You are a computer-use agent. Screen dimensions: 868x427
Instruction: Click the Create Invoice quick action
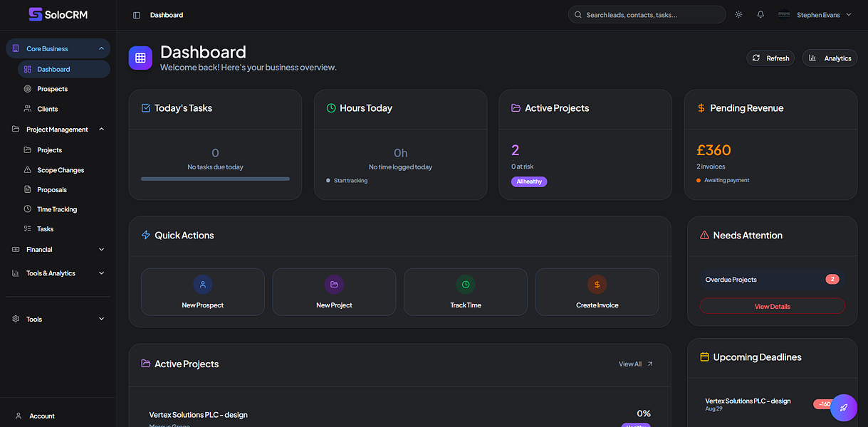point(597,292)
